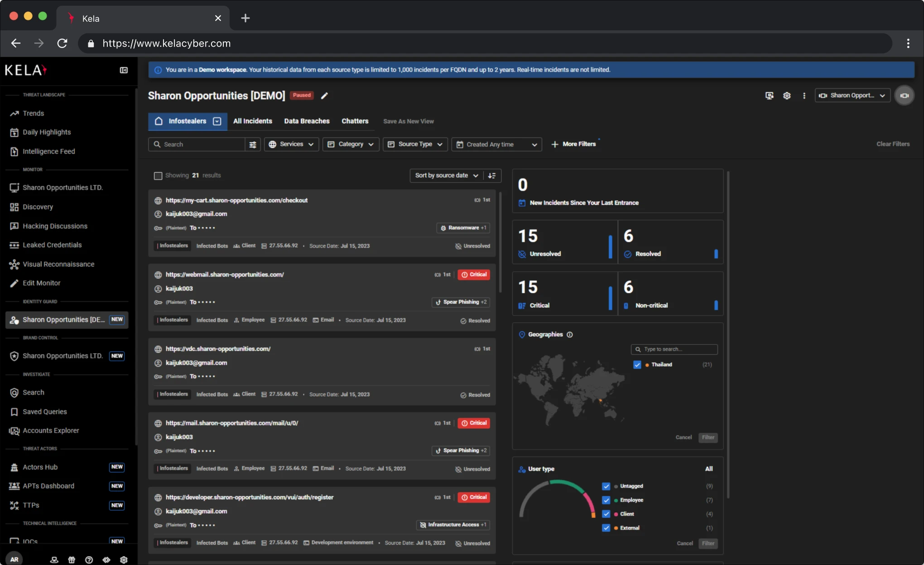This screenshot has width=924, height=565.
Task: Tick the select-all results checkbox
Action: pyautogui.click(x=158, y=176)
